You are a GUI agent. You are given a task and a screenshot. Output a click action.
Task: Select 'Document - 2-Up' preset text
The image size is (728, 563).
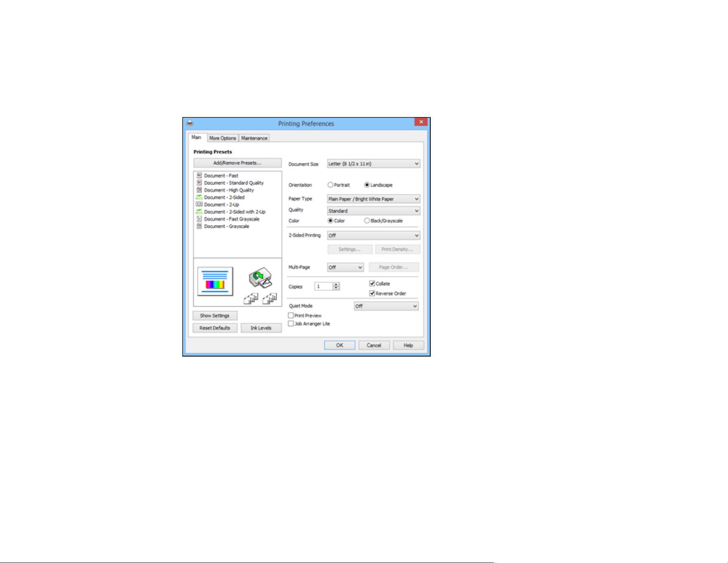pos(222,205)
